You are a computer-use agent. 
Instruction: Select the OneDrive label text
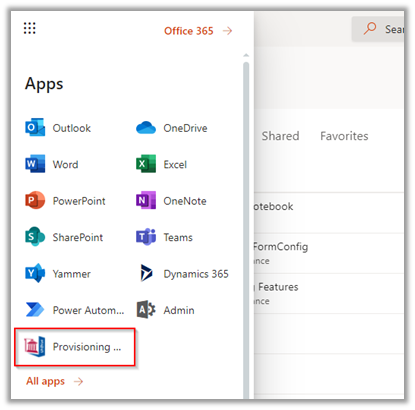click(185, 128)
